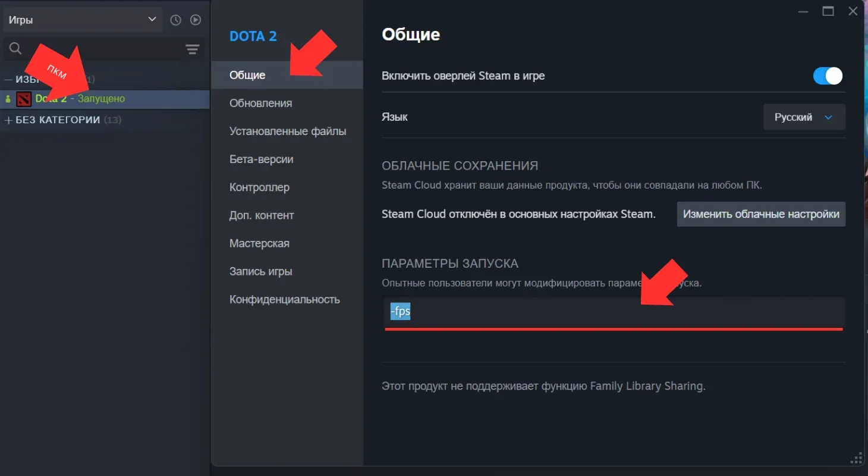
Task: Click the Family Library Sharing notice text
Action: [x=543, y=386]
